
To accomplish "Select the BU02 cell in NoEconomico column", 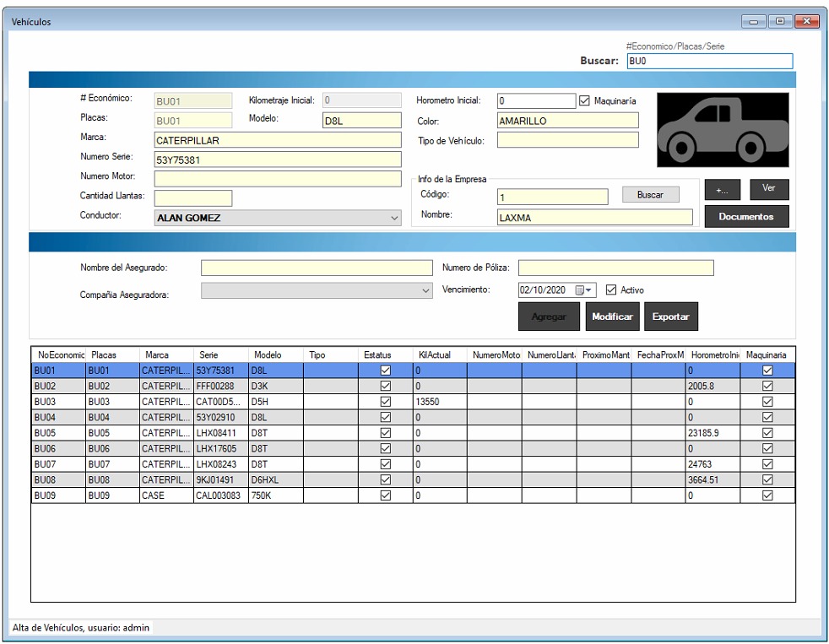I will pos(59,386).
